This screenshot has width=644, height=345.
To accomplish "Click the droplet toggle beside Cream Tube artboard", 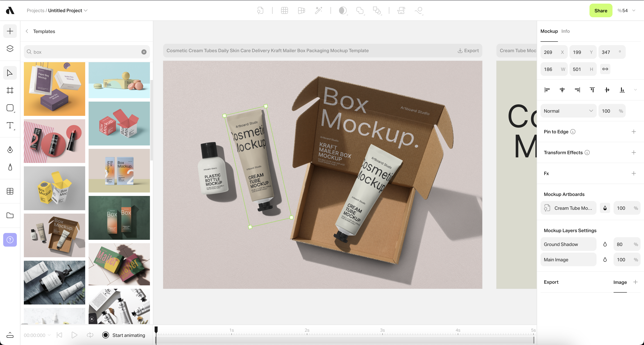I will click(x=605, y=208).
